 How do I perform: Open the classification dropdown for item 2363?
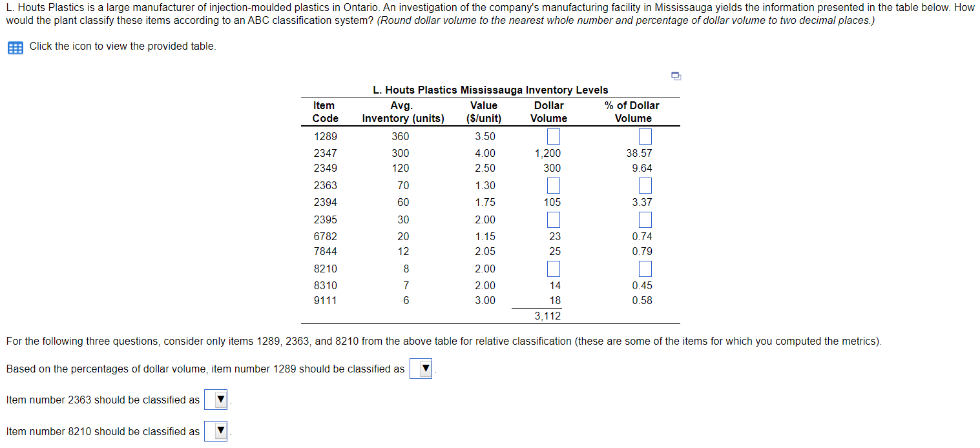(x=216, y=400)
